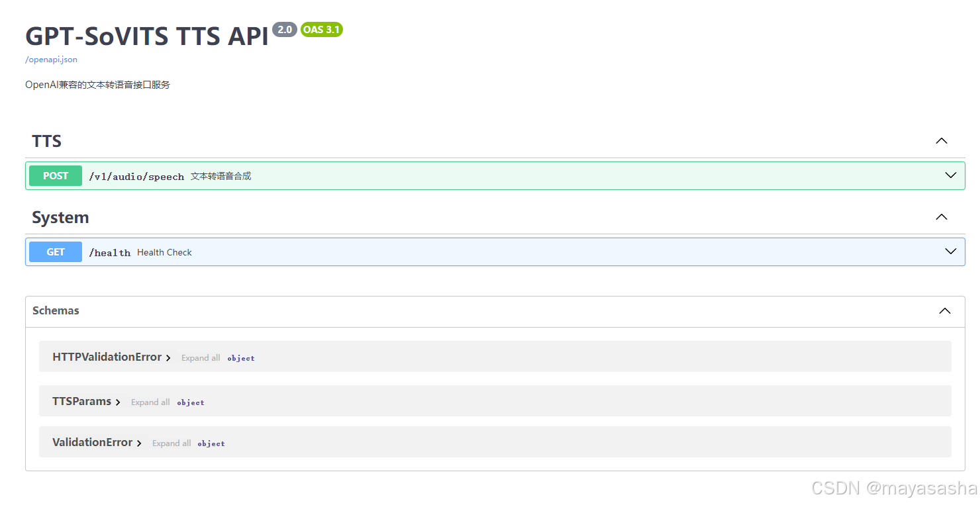Click the Health Check description
The width and height of the screenshot is (980, 505).
coord(164,252)
